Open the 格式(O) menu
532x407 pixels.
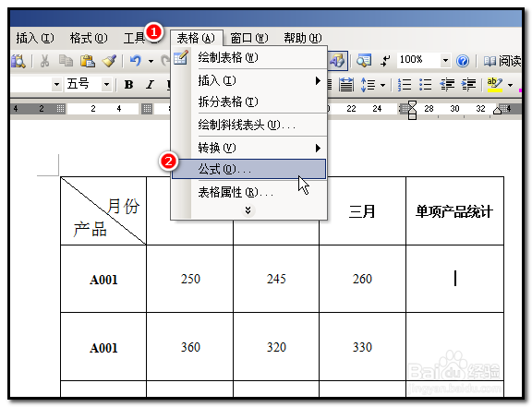click(89, 38)
